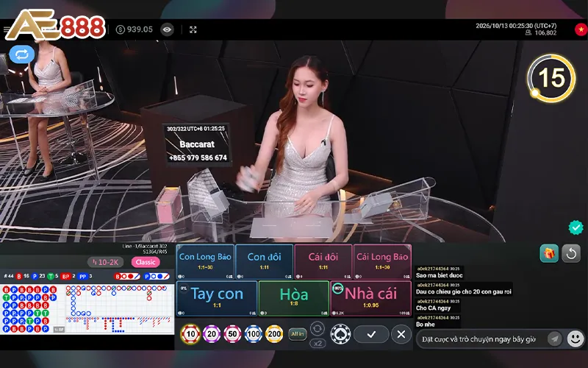Click chat message 'Bo nhe'
Image resolution: width=588 pixels, height=368 pixels.
point(426,324)
